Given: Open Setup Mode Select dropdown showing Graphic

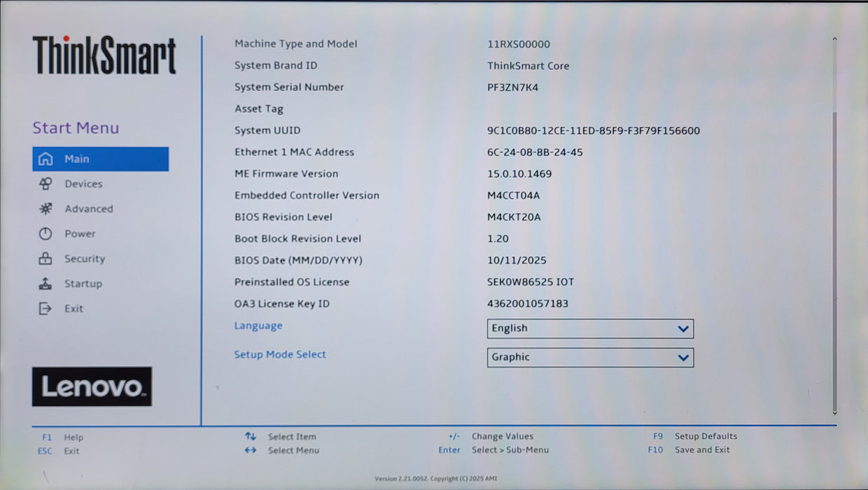Looking at the screenshot, I should point(590,357).
